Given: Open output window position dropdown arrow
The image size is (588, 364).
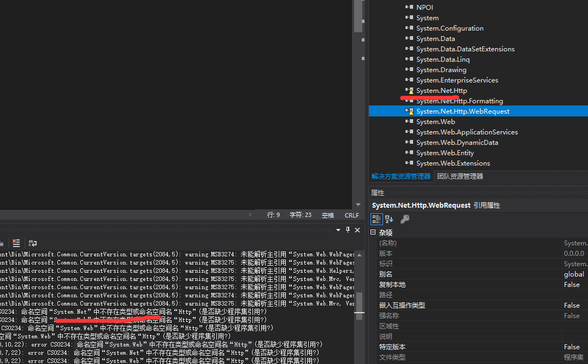Looking at the screenshot, I should 338,230.
